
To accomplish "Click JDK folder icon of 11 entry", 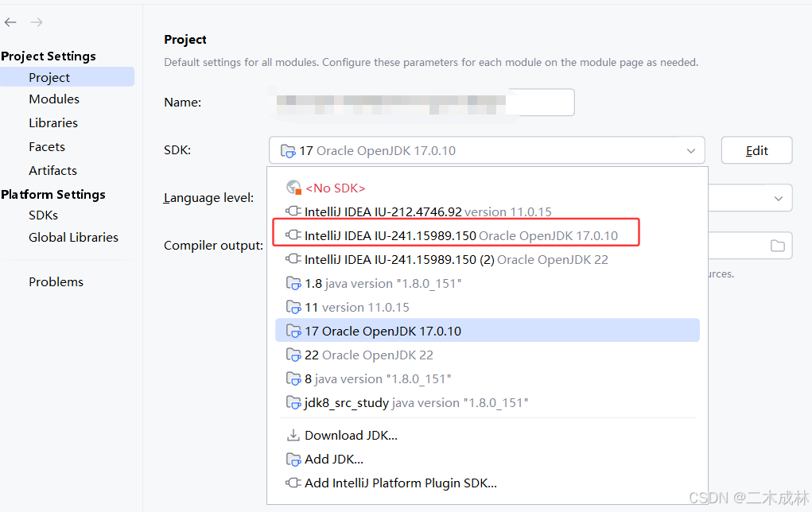I will click(x=293, y=308).
